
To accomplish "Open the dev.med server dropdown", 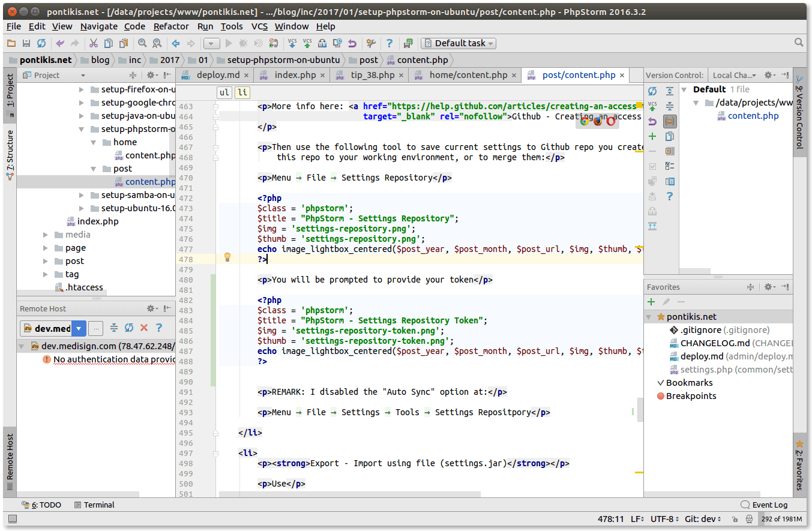I will (x=79, y=328).
